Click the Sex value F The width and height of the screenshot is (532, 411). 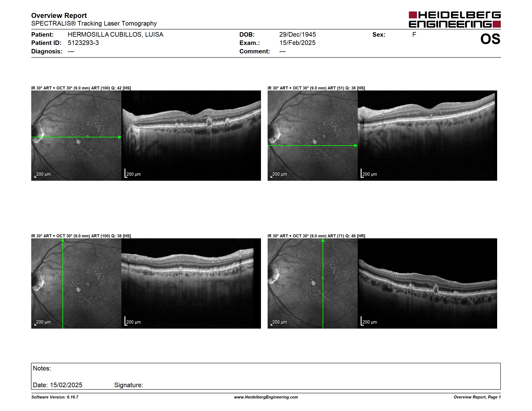pyautogui.click(x=414, y=35)
